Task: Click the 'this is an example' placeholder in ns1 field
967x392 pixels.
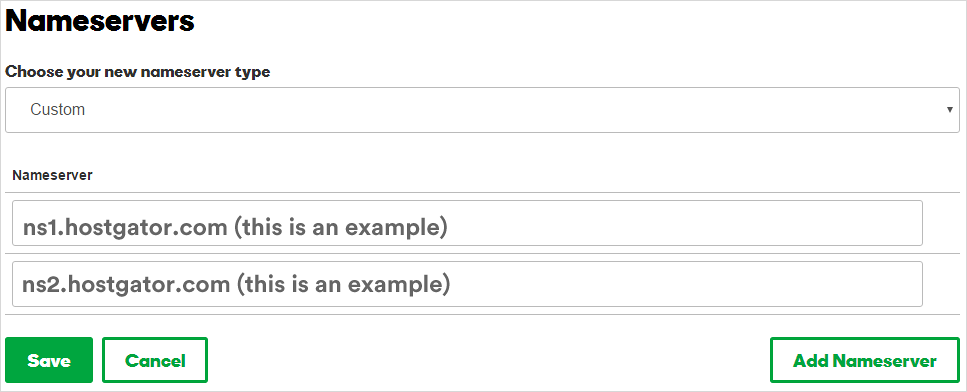Action: (x=340, y=228)
